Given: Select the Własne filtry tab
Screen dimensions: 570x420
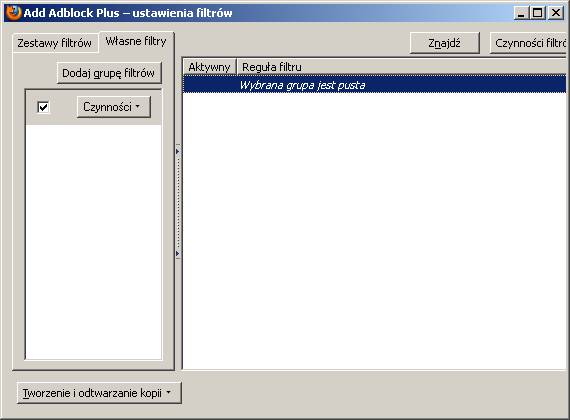Looking at the screenshot, I should [136, 41].
